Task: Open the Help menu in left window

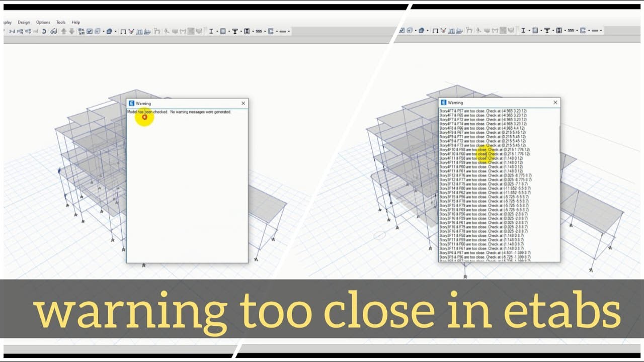Action: click(x=75, y=22)
